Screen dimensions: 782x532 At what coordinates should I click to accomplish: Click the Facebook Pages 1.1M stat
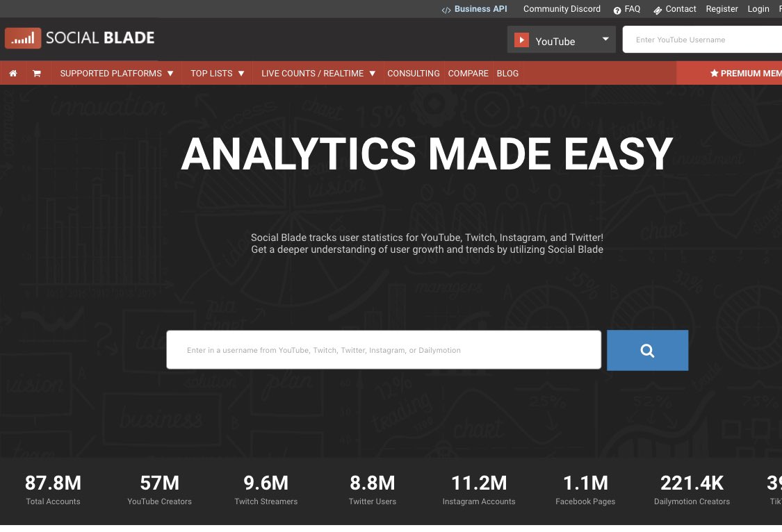[x=585, y=490]
